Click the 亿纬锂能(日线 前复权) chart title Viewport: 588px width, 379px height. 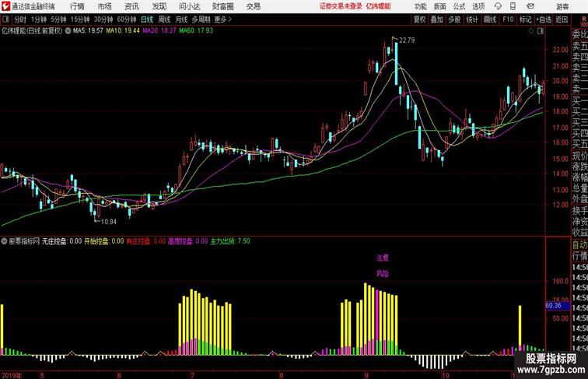point(32,31)
